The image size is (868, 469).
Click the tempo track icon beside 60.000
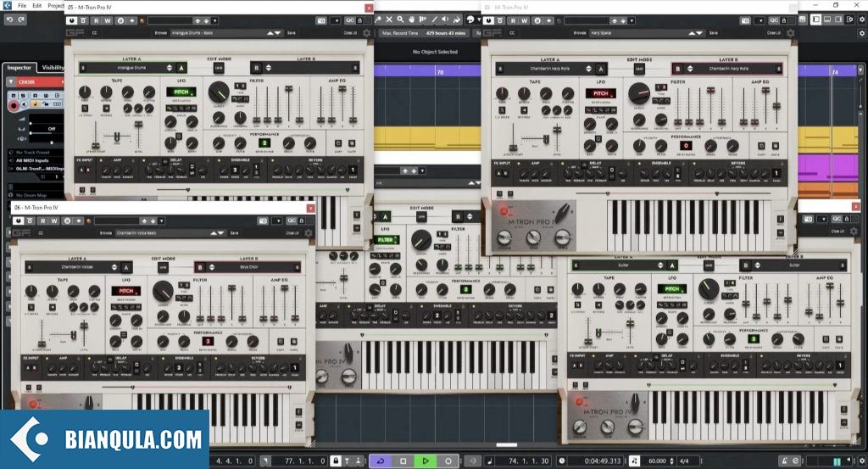click(x=634, y=461)
